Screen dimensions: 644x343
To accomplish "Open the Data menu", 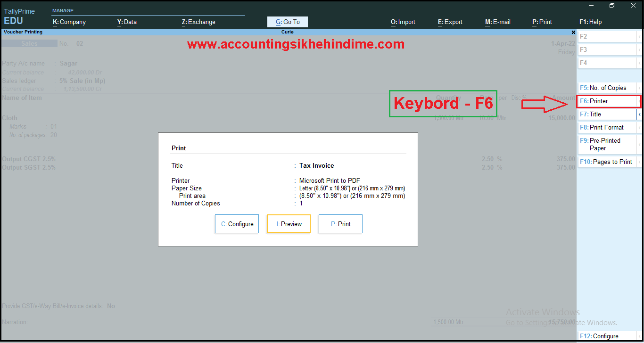I will click(127, 22).
